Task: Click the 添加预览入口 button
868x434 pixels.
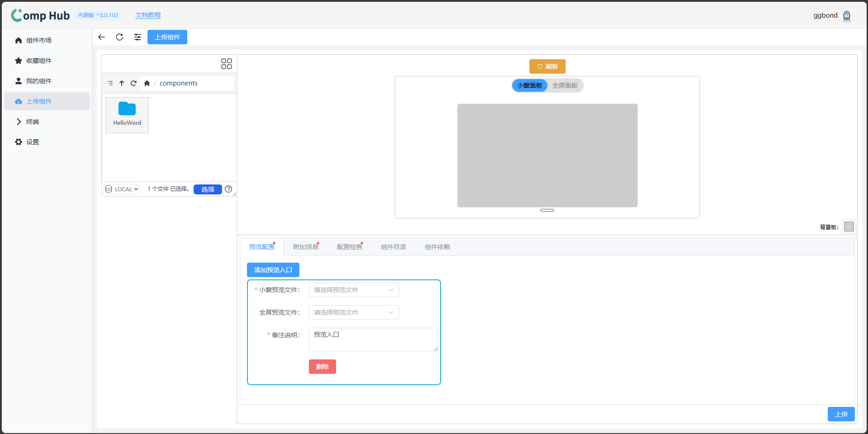Action: pyautogui.click(x=273, y=270)
